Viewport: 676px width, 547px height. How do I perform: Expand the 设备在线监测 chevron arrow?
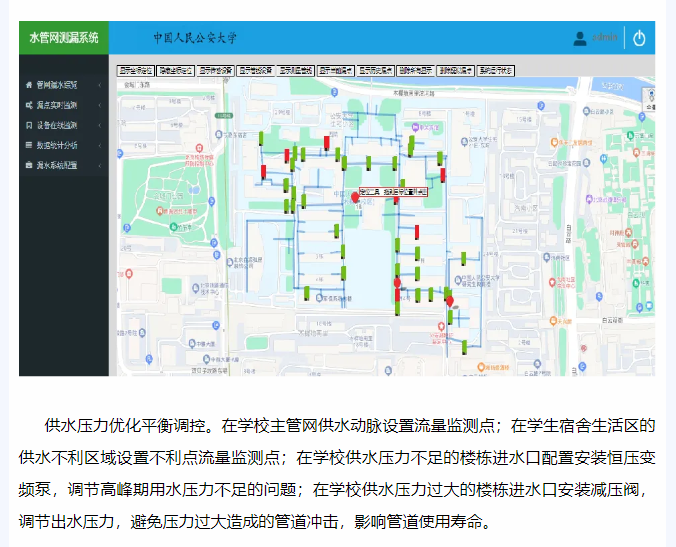click(100, 125)
